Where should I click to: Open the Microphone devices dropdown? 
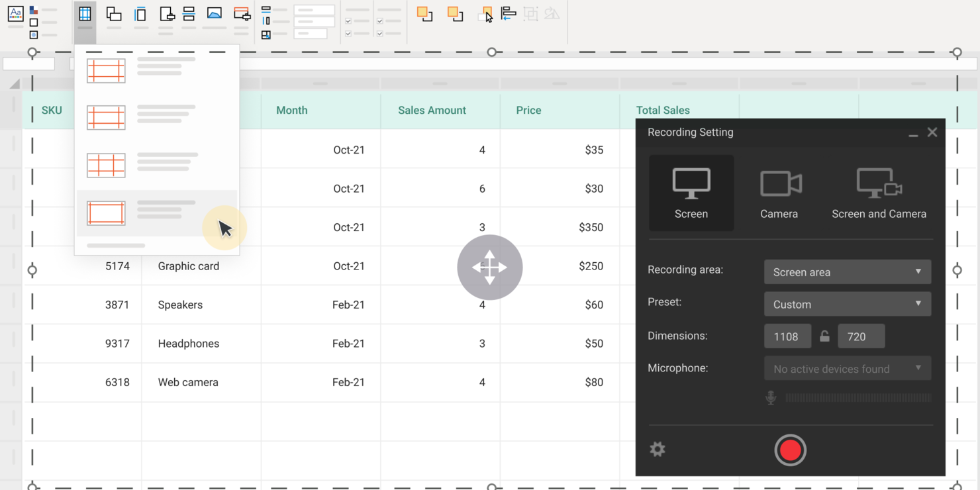(848, 368)
